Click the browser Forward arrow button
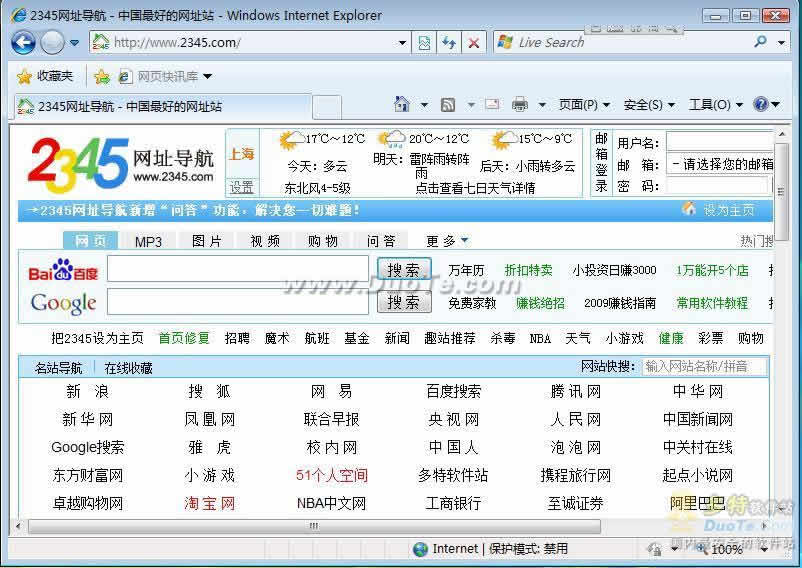 (x=52, y=42)
